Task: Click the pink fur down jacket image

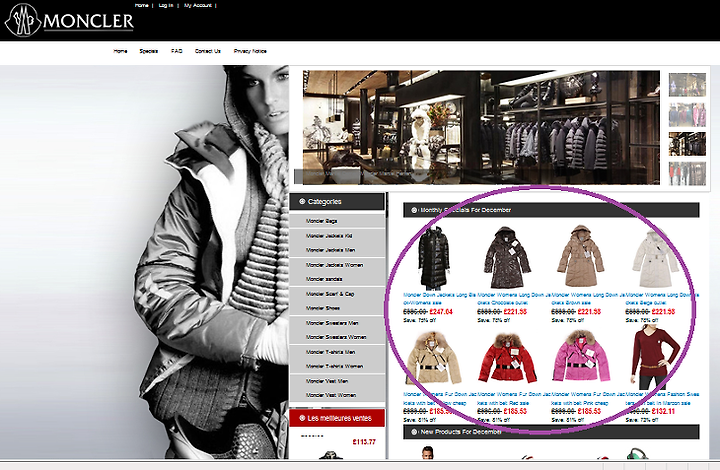Action: (x=581, y=356)
